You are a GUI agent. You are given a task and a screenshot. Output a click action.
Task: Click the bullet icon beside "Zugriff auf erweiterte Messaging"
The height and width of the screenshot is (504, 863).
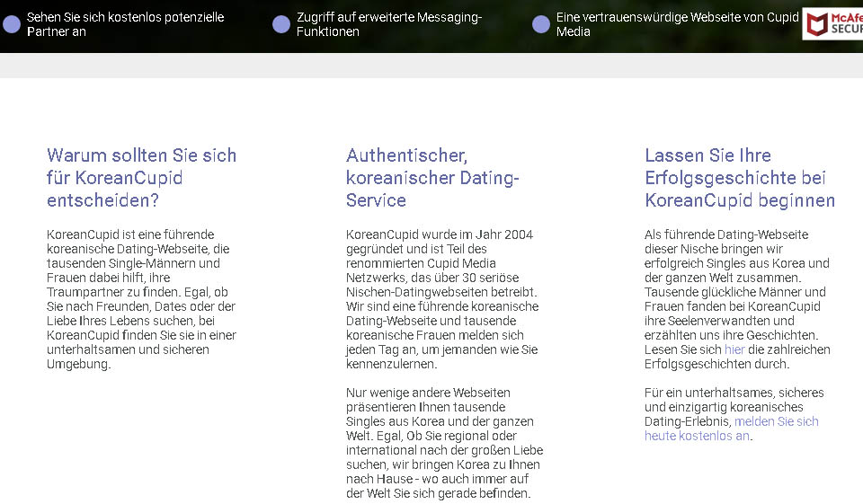point(281,24)
